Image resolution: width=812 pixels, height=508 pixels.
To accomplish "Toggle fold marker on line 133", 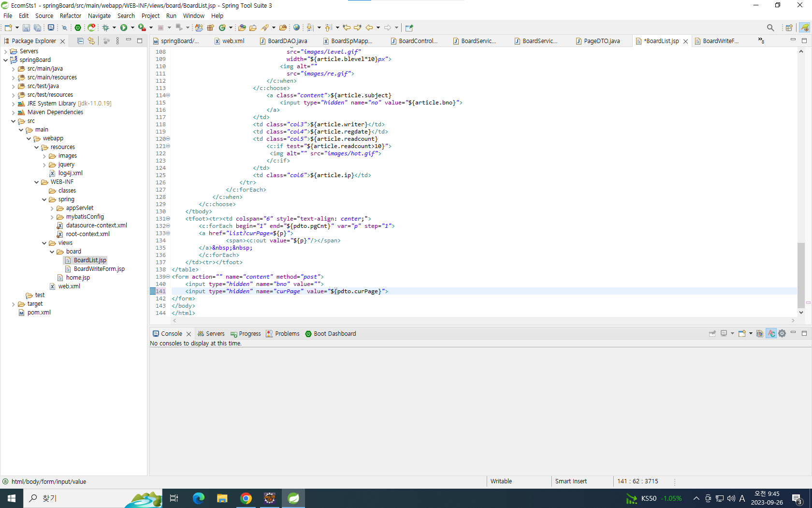I will tap(168, 233).
